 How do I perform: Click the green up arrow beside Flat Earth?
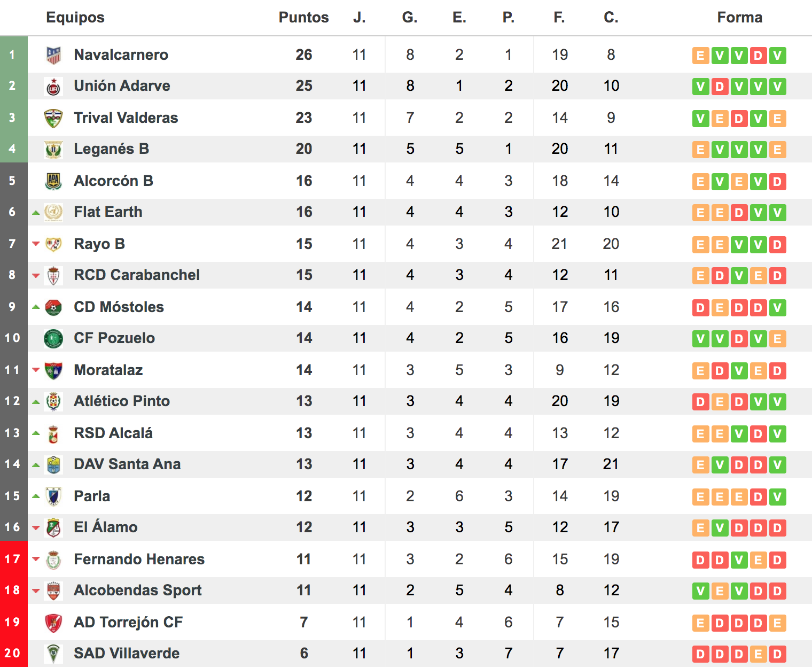pyautogui.click(x=36, y=213)
